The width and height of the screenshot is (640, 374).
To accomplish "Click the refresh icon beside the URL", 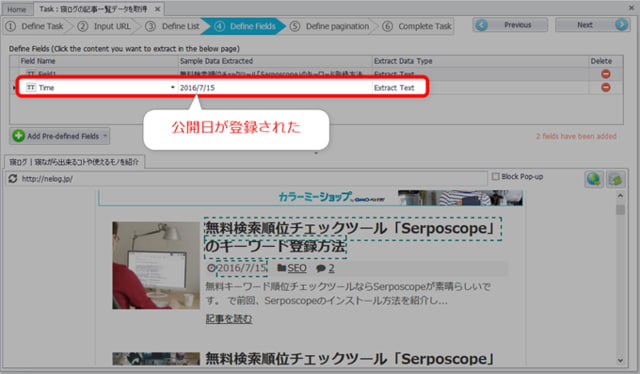I will pyautogui.click(x=13, y=179).
